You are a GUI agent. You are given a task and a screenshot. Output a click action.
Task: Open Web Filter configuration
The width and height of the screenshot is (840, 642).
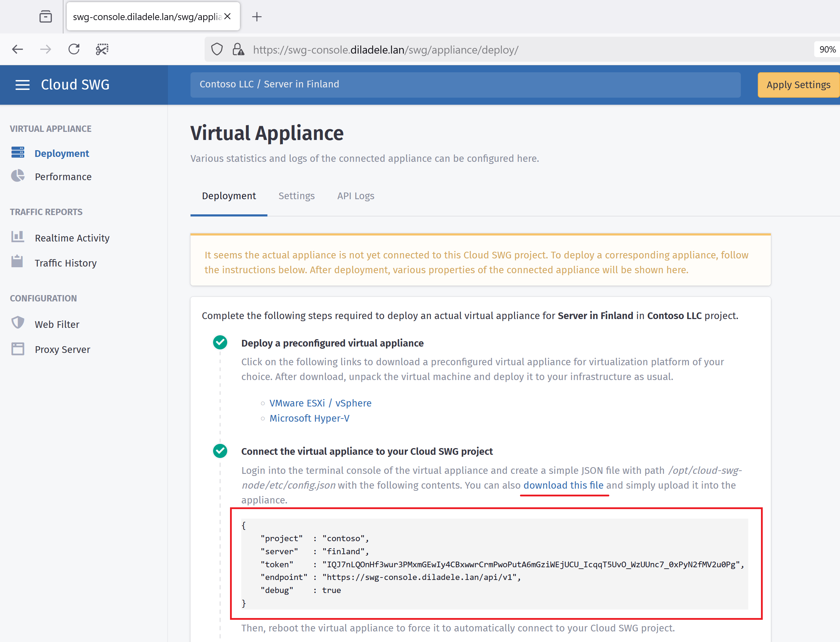click(x=57, y=324)
